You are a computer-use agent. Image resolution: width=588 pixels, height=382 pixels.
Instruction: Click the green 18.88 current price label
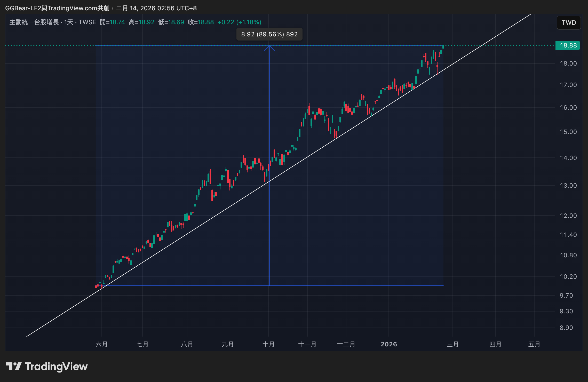coord(568,45)
